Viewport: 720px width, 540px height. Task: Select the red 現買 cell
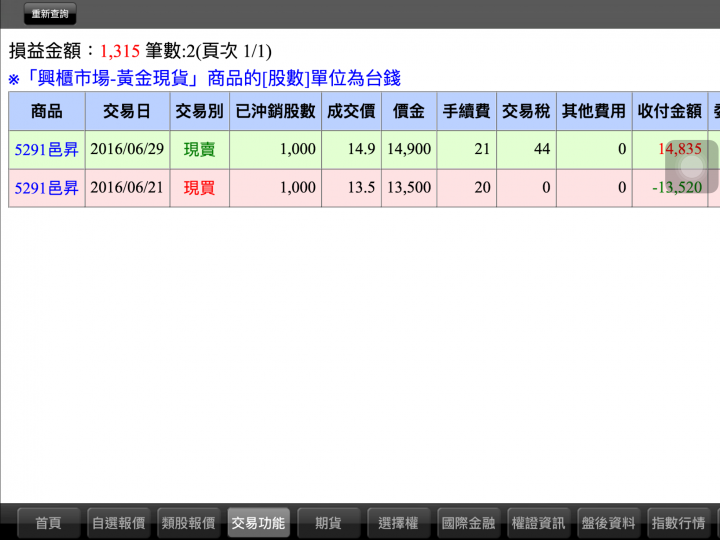199,188
